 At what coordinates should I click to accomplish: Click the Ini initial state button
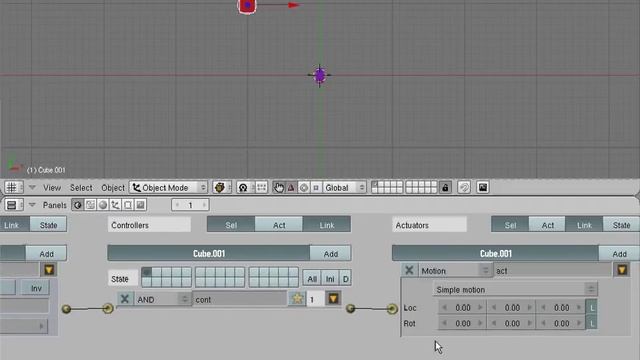point(330,279)
